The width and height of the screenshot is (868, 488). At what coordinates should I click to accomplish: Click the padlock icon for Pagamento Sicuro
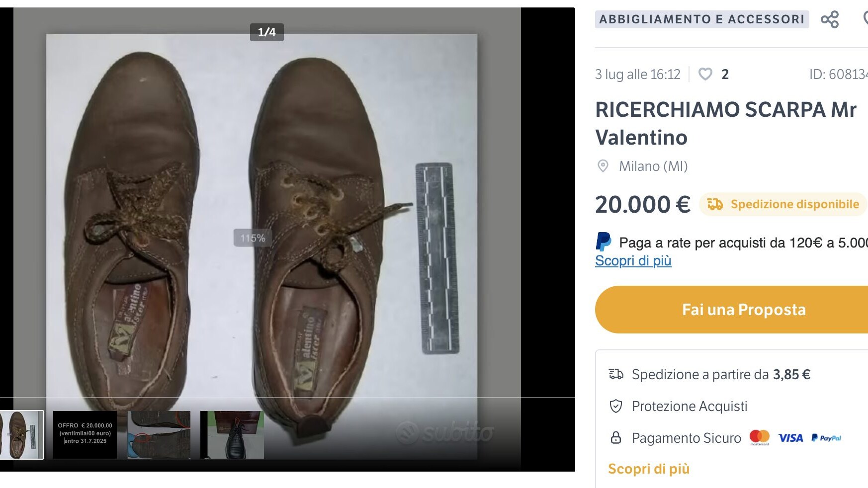[616, 438]
